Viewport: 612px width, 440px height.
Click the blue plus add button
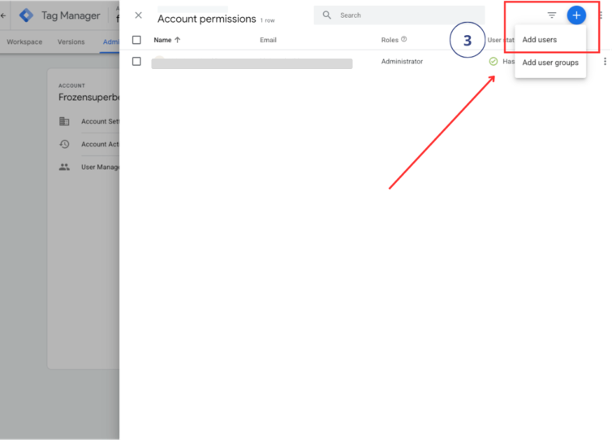pyautogui.click(x=576, y=15)
